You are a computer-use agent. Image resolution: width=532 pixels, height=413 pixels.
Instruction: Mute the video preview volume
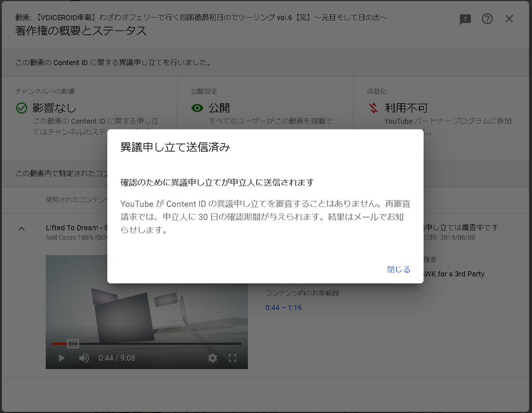84,358
